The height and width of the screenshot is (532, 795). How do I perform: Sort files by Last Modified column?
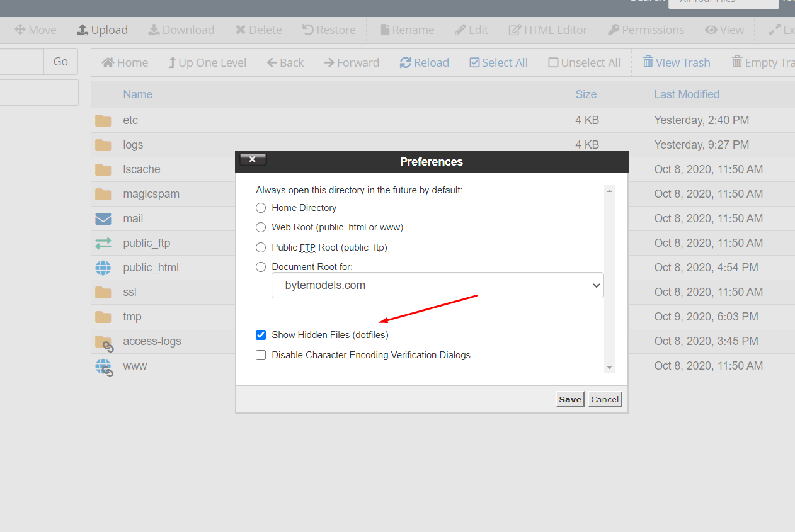pyautogui.click(x=686, y=94)
